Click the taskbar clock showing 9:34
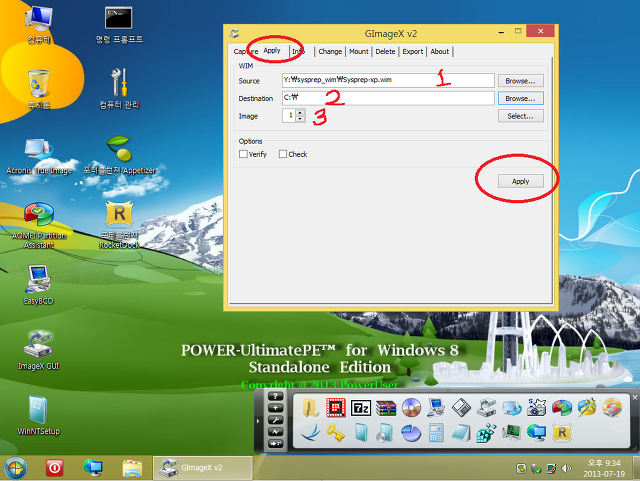This screenshot has height=481, width=640. 604,468
